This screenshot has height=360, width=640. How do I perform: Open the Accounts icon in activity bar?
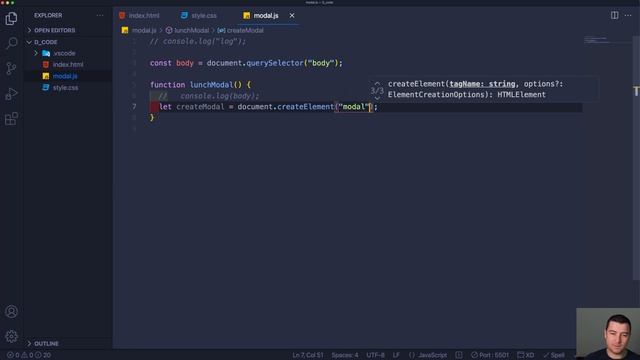11,311
